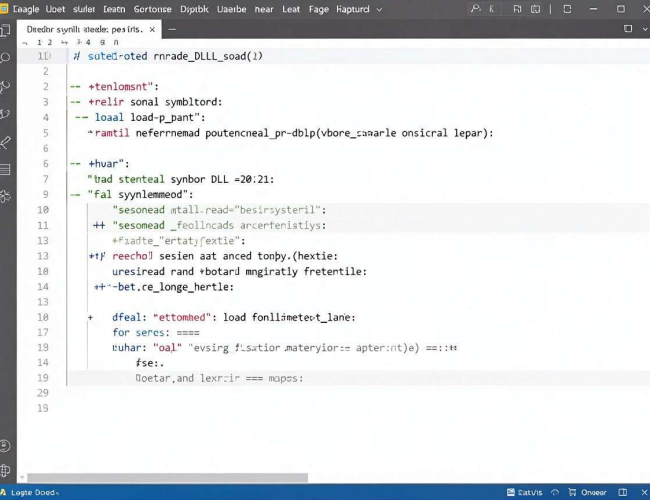The image size is (650, 500).
Task: Toggle split editor layout icon top right
Action: [x=628, y=29]
